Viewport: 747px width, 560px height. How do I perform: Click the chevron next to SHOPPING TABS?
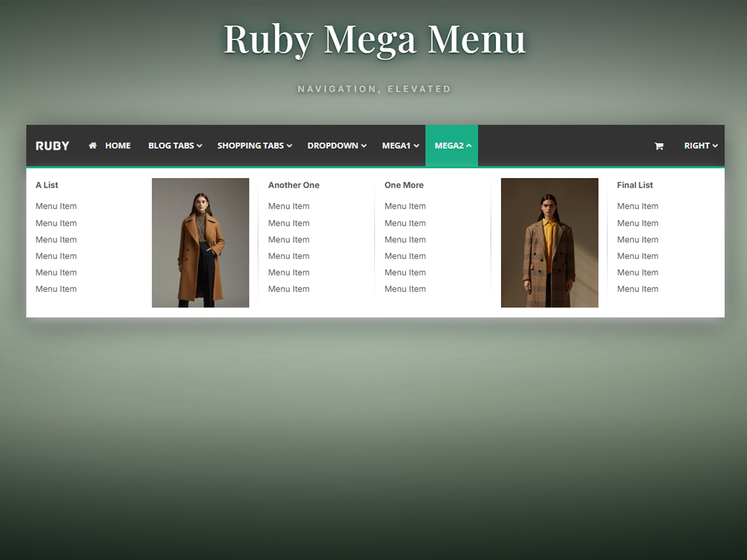(x=289, y=146)
